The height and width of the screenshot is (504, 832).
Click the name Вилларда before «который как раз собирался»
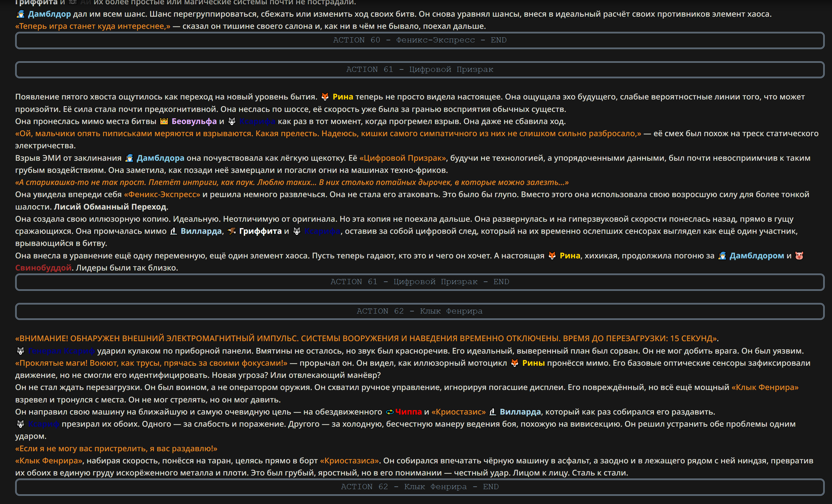[520, 412]
